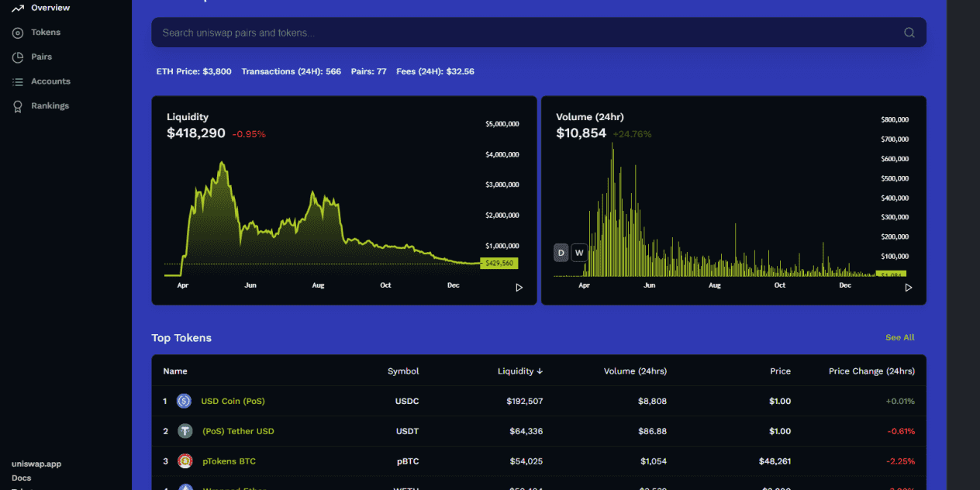
Task: Open the USD Coin (PoS) token page
Action: coord(233,402)
